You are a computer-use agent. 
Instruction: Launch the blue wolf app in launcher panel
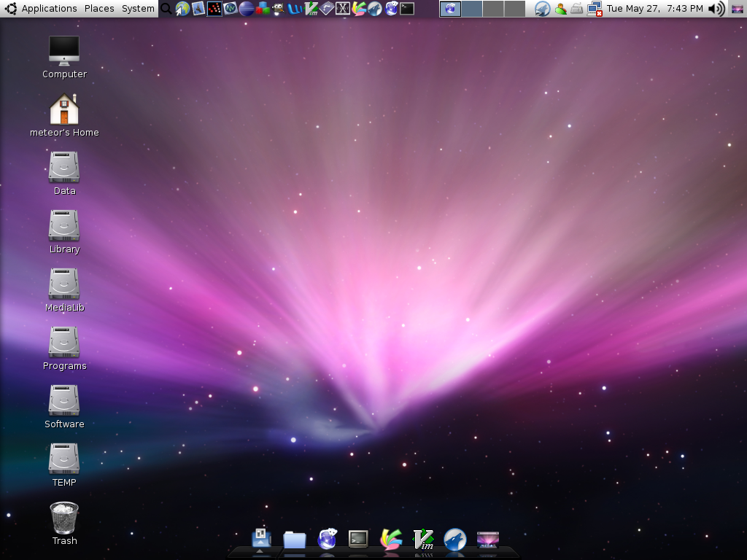(375, 9)
